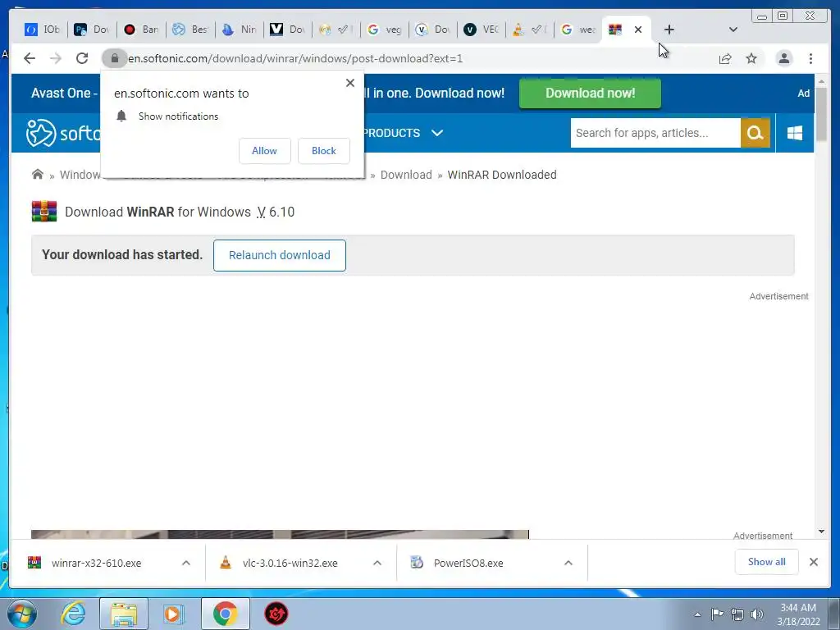
Task: Open the Windows Start orb
Action: pos(22,614)
